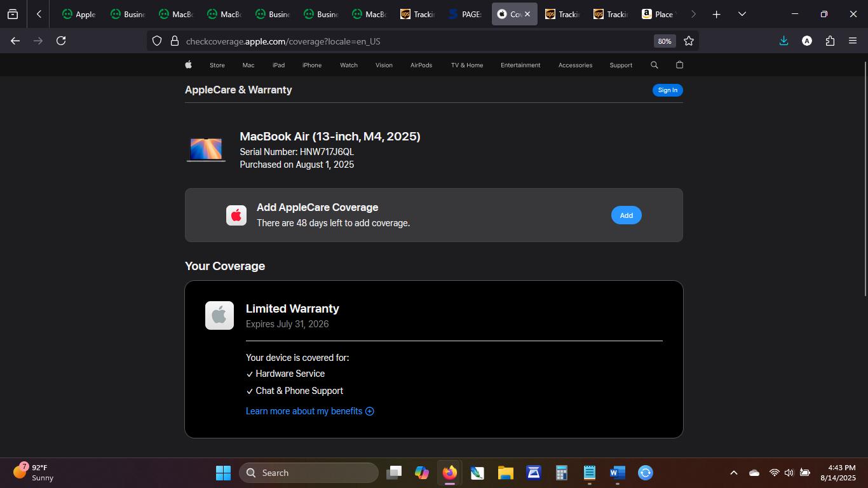Click the Purchased on August 1, 2025 text
This screenshot has width=868, height=488.
click(297, 165)
